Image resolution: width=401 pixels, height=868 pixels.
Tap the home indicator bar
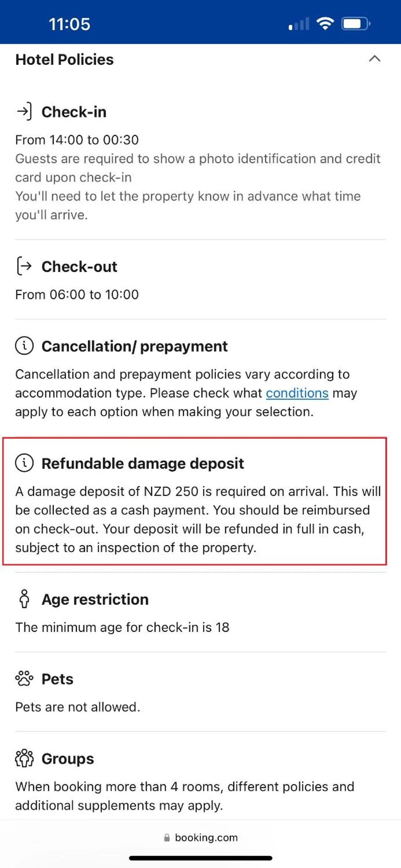click(x=201, y=858)
